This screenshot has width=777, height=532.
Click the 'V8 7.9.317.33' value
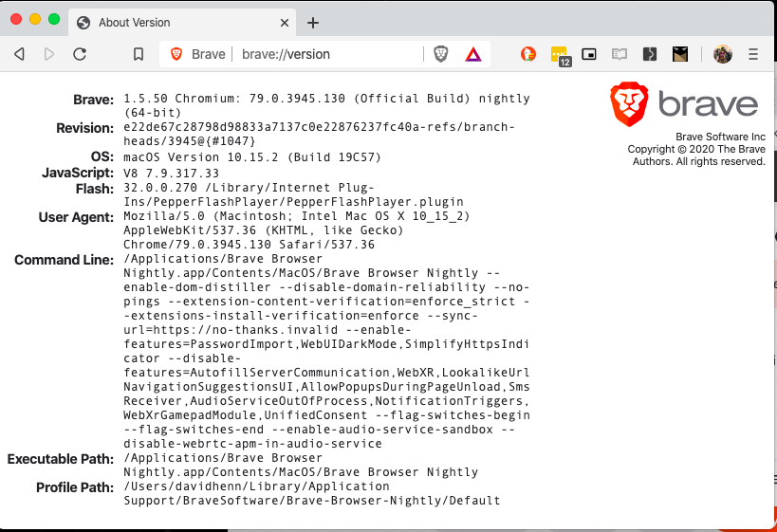pyautogui.click(x=171, y=174)
